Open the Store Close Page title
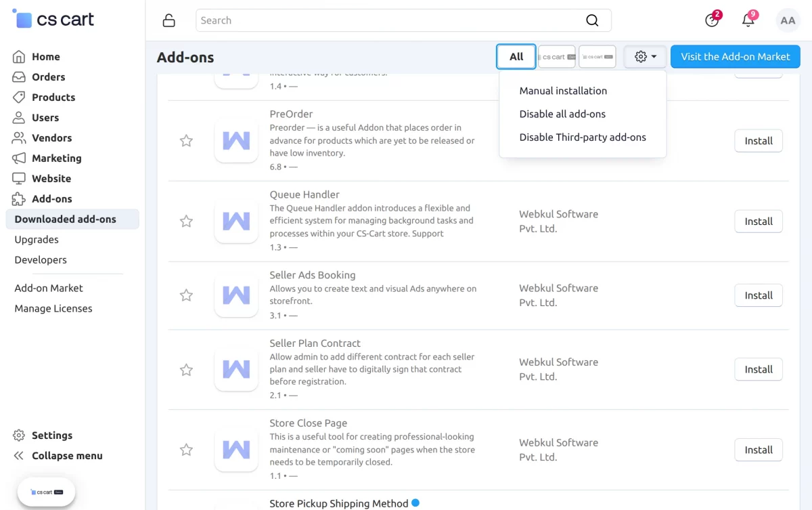 (x=309, y=423)
